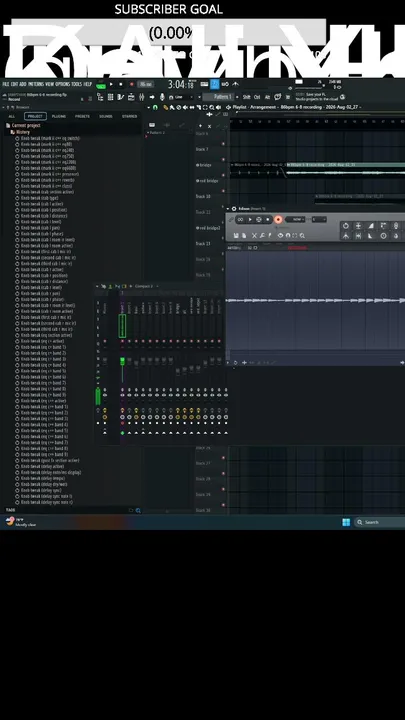Select history entry 'Knob tweak (delay dry/wet)'
This screenshot has width=405, height=720.
[x=41, y=484]
